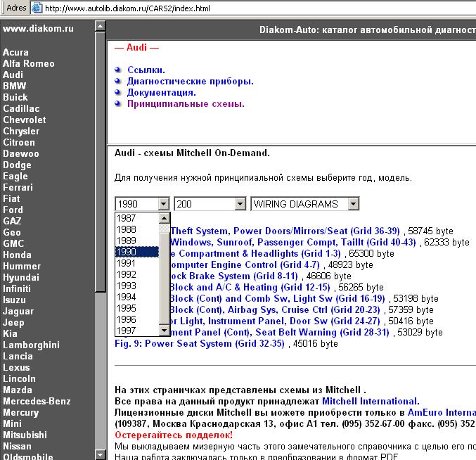Image resolution: width=476 pixels, height=460 pixels.
Task: Open Fig. 9: Power Seat System link
Action: click(x=200, y=343)
